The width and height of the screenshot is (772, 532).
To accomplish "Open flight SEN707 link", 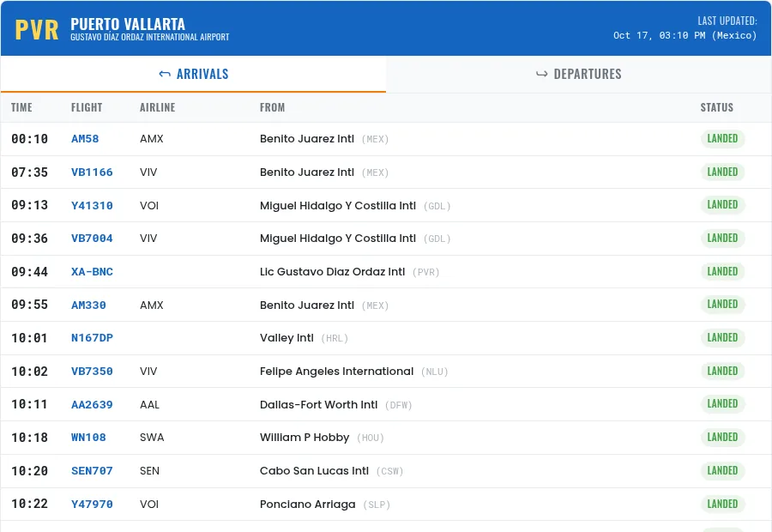I will point(92,471).
